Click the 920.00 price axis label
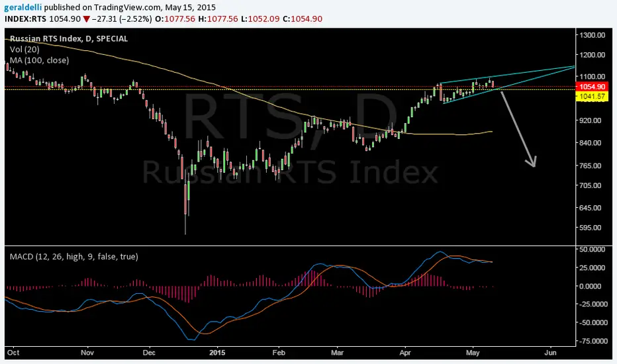617x364 pixels. 590,120
